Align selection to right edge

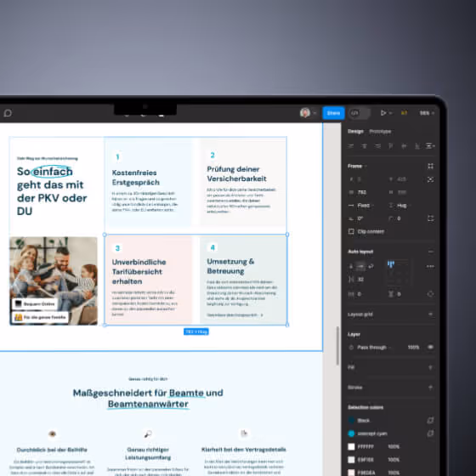377,146
